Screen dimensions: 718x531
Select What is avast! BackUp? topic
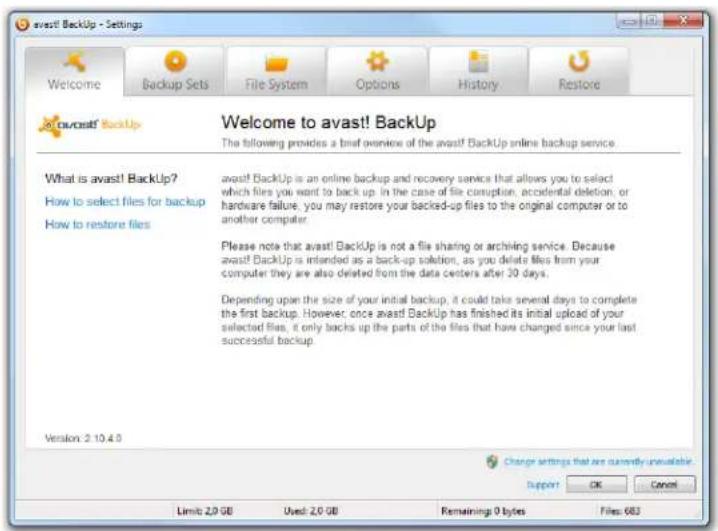point(111,179)
